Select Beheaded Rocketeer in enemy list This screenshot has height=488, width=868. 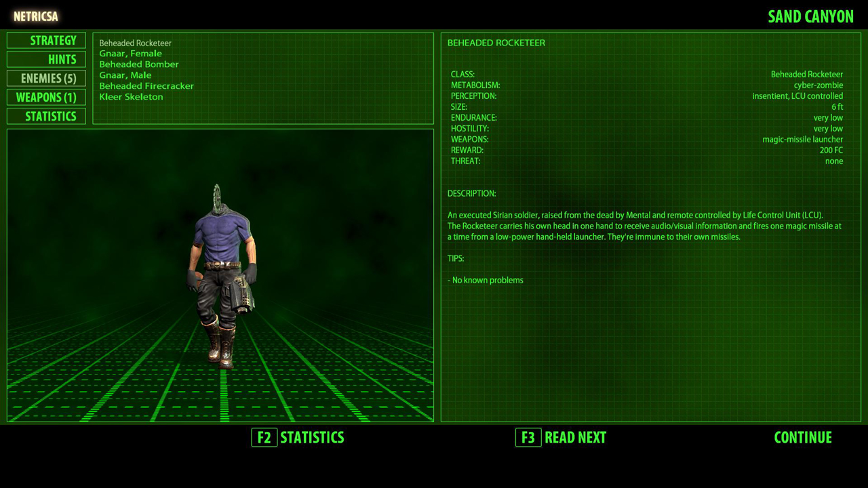[135, 43]
